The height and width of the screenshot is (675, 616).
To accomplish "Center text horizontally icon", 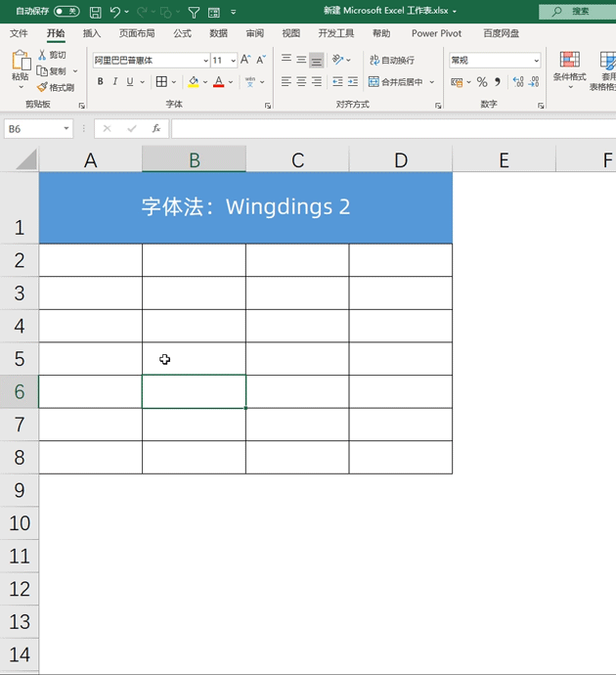I will click(x=301, y=81).
